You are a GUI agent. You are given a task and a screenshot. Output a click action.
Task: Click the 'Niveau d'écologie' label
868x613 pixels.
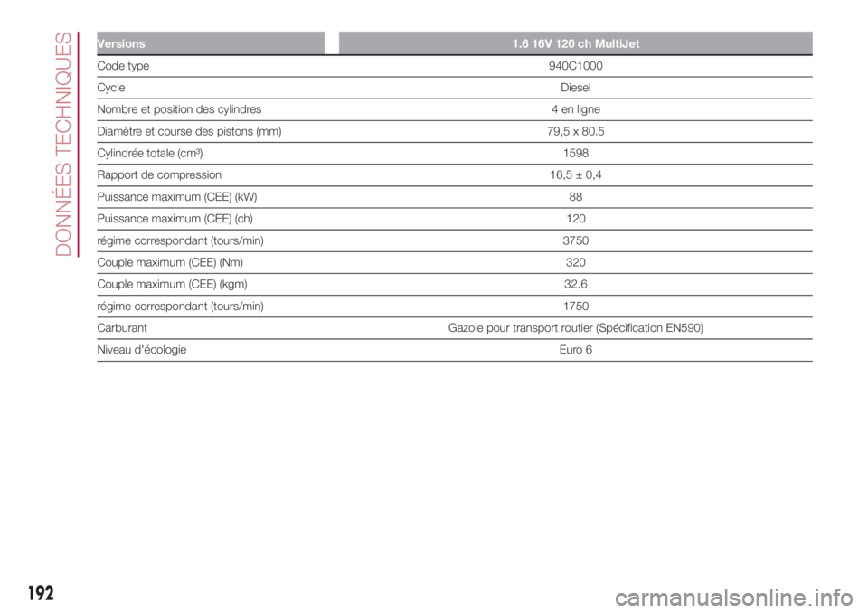[x=141, y=350]
